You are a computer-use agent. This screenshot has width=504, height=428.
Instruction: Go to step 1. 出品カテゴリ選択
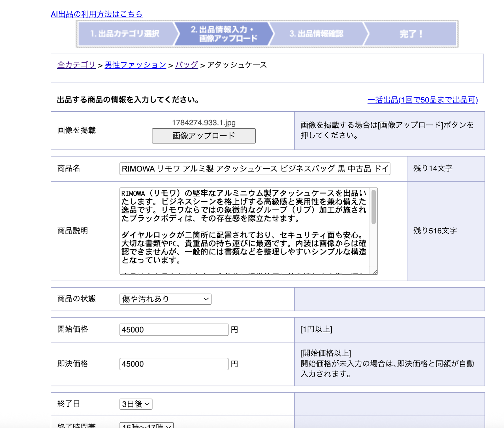click(x=125, y=34)
